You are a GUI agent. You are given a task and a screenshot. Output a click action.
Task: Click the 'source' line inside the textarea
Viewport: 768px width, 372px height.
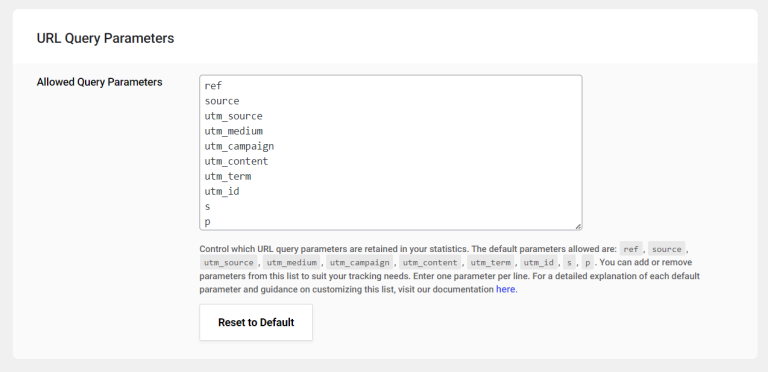tap(222, 101)
